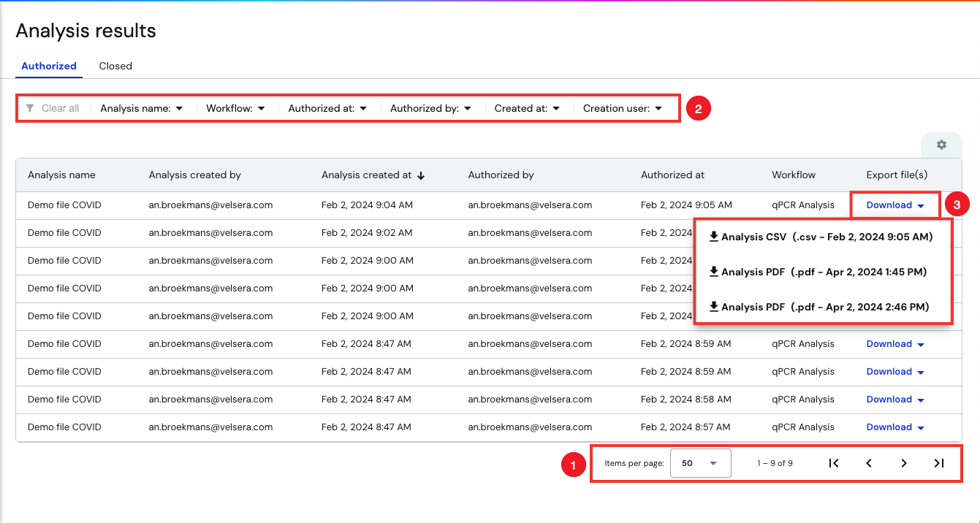Choose Analysis CSV Feb 2 9:05 AM export
The width and height of the screenshot is (980, 523).
(x=821, y=237)
